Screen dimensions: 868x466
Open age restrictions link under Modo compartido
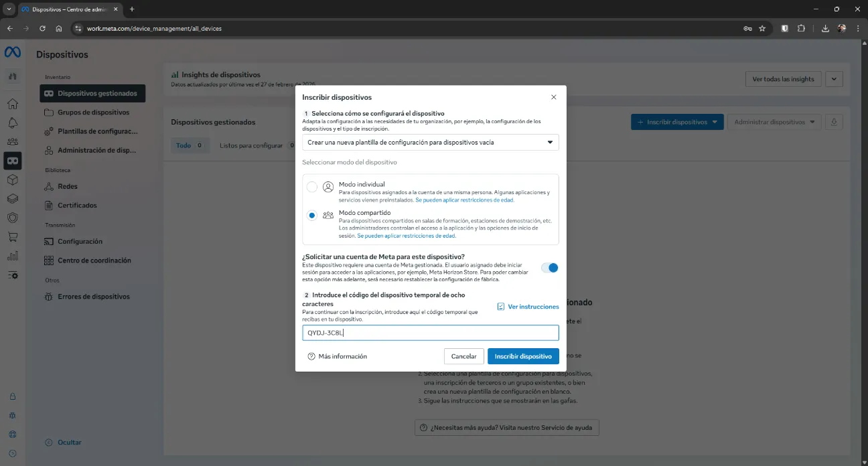pos(407,236)
